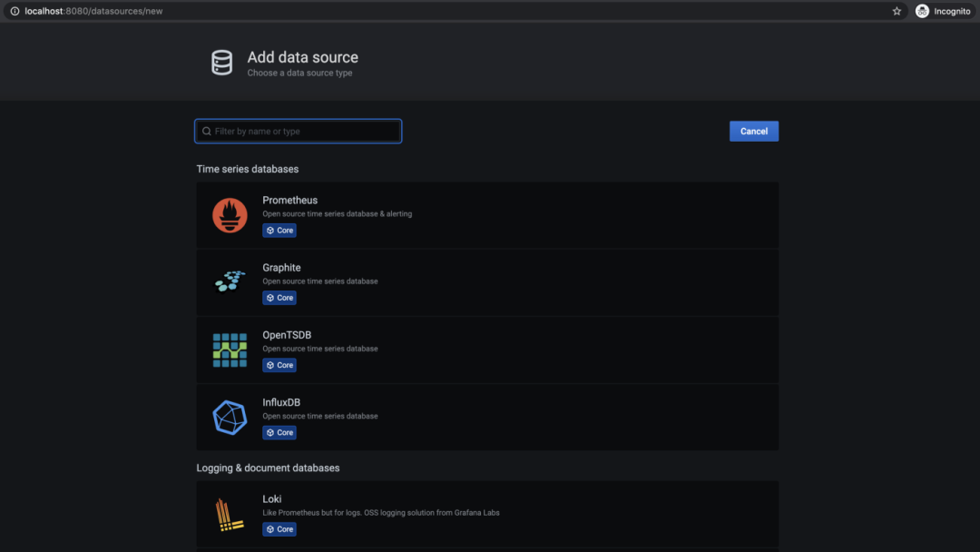980x552 pixels.
Task: Click Graphite's 'Open source time series database' description
Action: pos(320,281)
